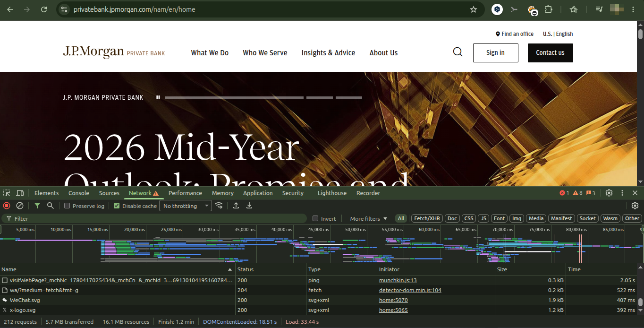Stop recording the network log
The height and width of the screenshot is (328, 644).
[x=7, y=206]
